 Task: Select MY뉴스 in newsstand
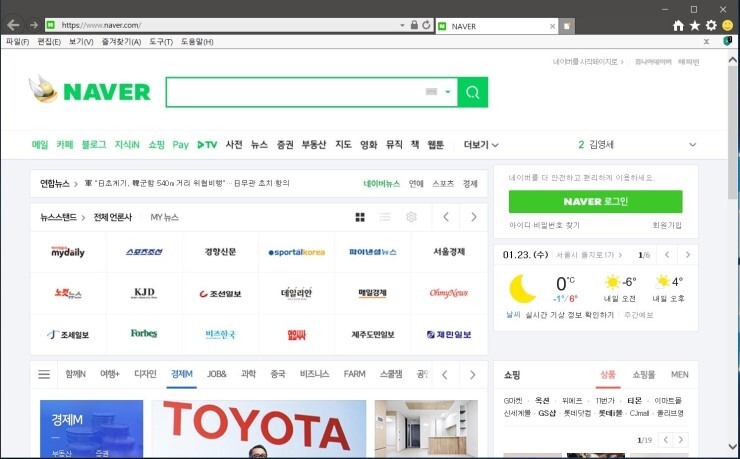[164, 217]
